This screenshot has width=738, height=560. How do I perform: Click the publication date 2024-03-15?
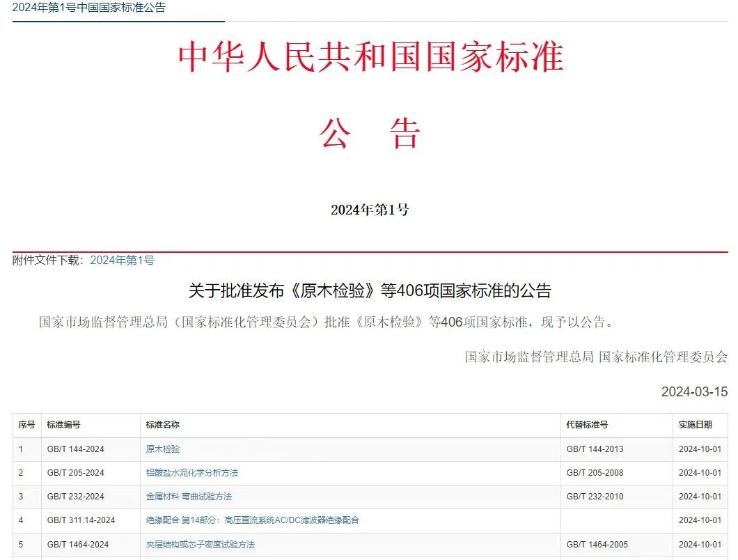pos(694,392)
